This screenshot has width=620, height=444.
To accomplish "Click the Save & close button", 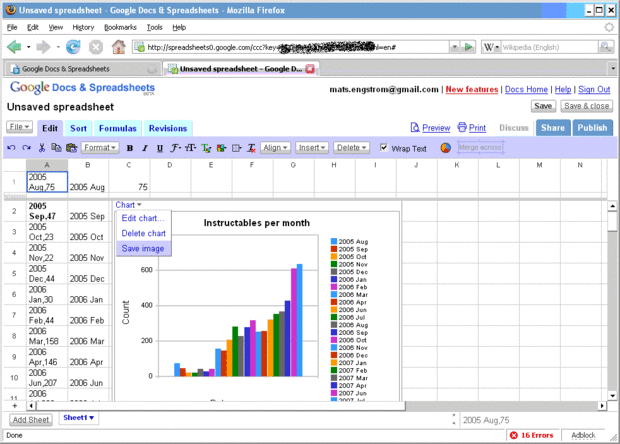I will pos(586,106).
